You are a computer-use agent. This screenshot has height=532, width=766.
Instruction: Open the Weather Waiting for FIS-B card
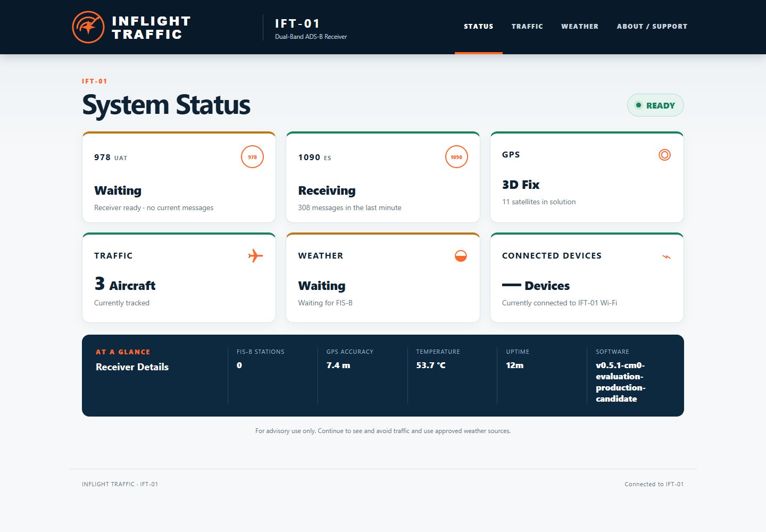coord(383,278)
